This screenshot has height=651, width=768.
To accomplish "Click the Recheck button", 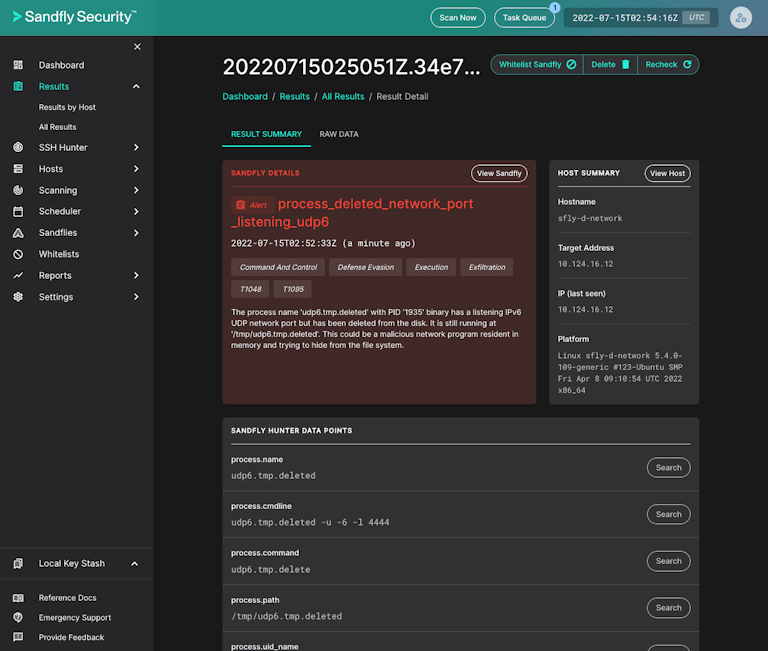I will click(668, 64).
